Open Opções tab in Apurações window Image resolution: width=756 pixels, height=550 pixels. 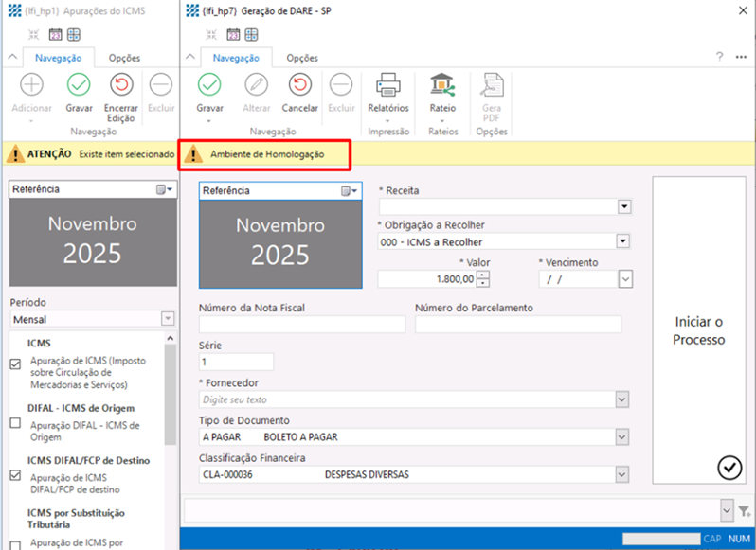pos(124,58)
